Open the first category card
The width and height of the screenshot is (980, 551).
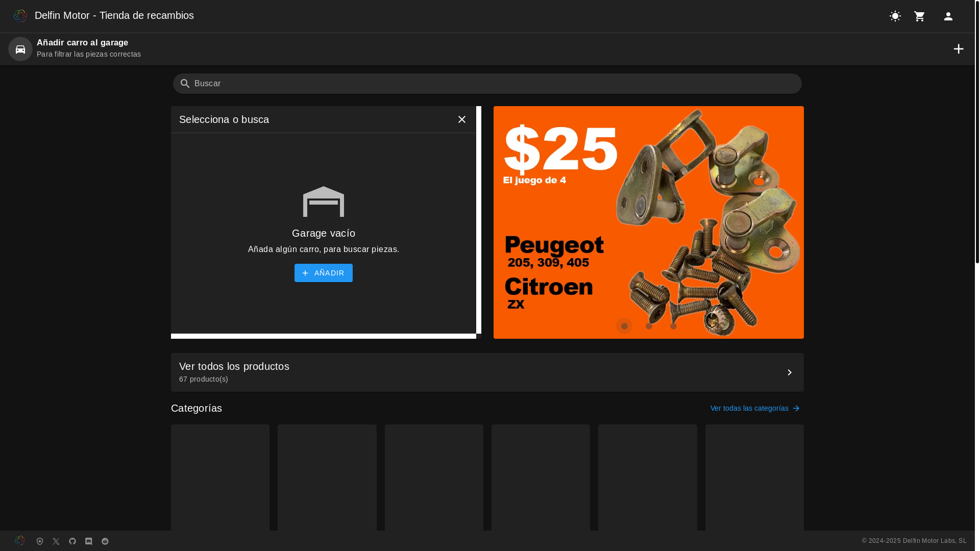220,478
